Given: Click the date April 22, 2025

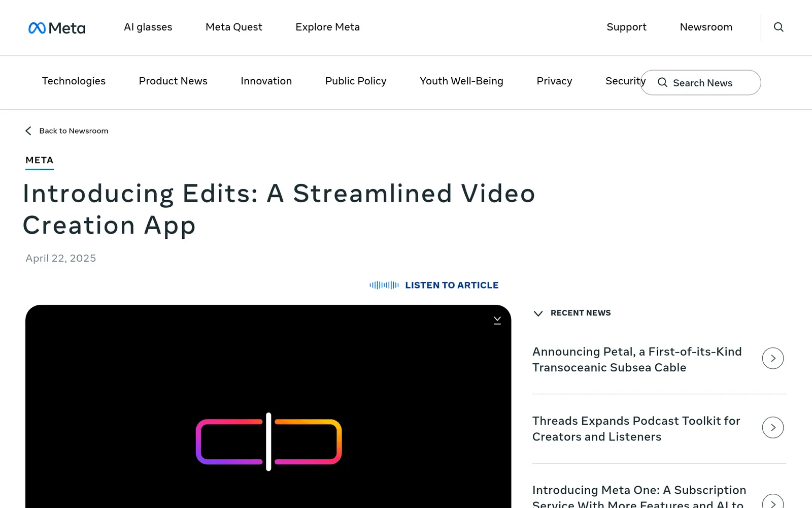Looking at the screenshot, I should coord(61,258).
